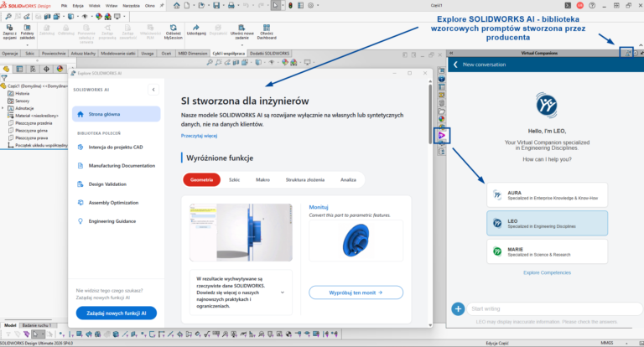Switch to Dodatki SOLIDWORKS tab
This screenshot has width=644, height=347.
click(x=269, y=54)
